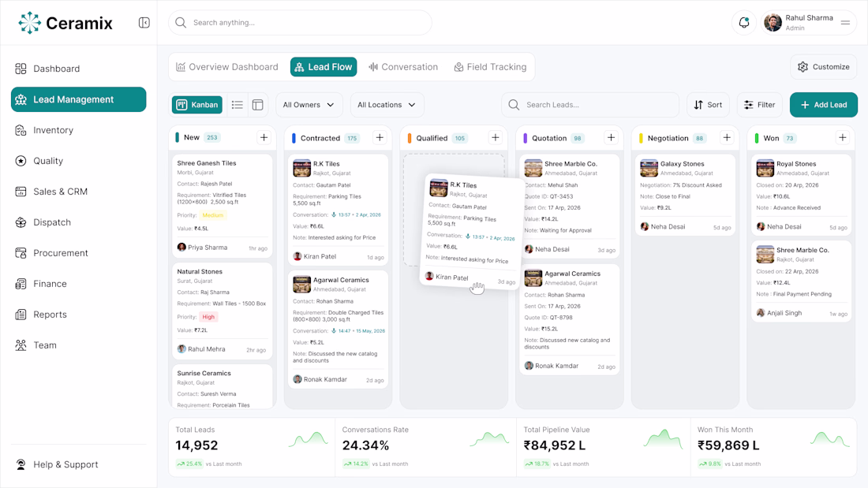Select the Kanban view toggle
This screenshot has width=868, height=488.
(197, 105)
